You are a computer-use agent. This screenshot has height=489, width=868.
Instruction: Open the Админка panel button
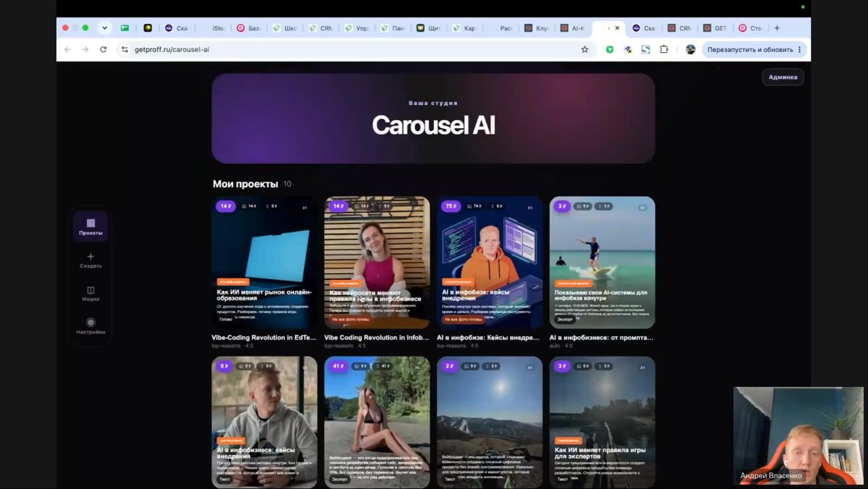(x=783, y=77)
